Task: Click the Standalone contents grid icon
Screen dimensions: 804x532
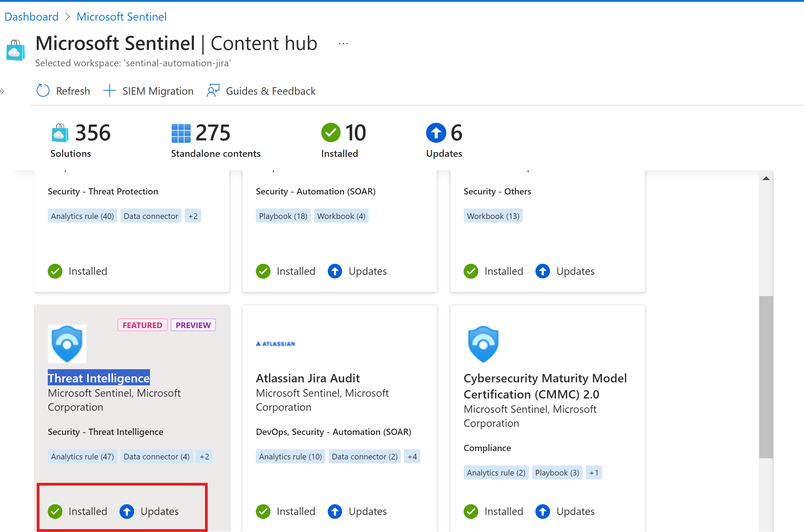Action: tap(181, 133)
